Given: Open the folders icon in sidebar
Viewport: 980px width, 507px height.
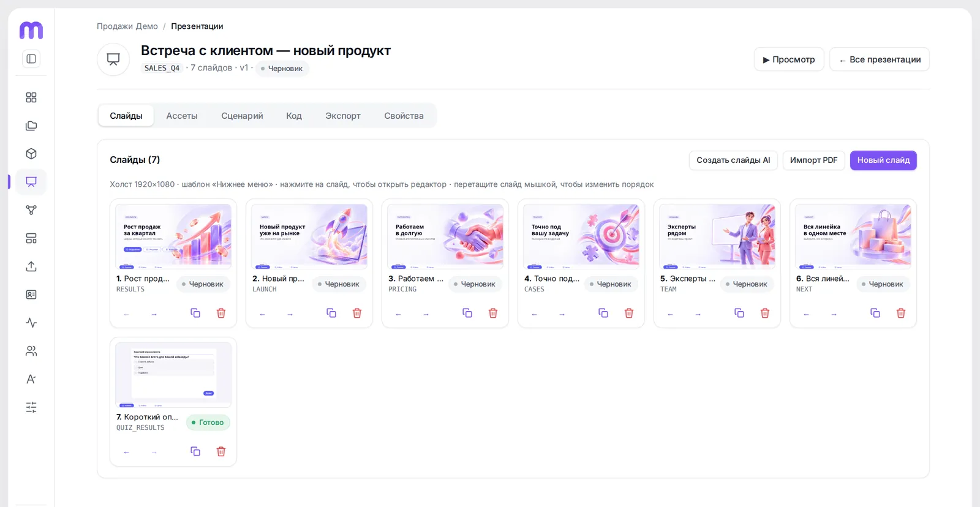Looking at the screenshot, I should click(x=31, y=126).
